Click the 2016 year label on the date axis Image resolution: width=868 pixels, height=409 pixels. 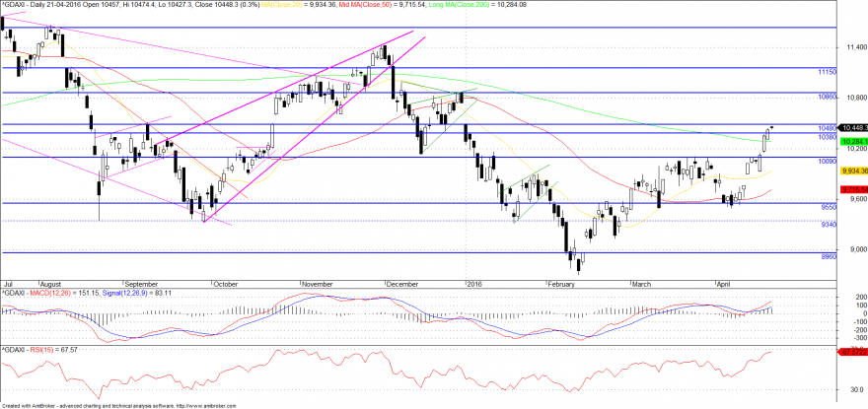tap(474, 284)
